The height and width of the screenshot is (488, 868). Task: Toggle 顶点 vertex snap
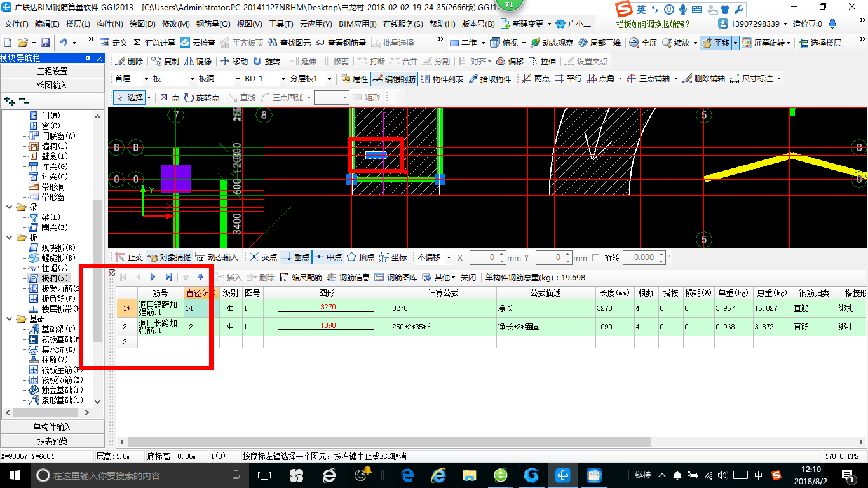(x=360, y=257)
